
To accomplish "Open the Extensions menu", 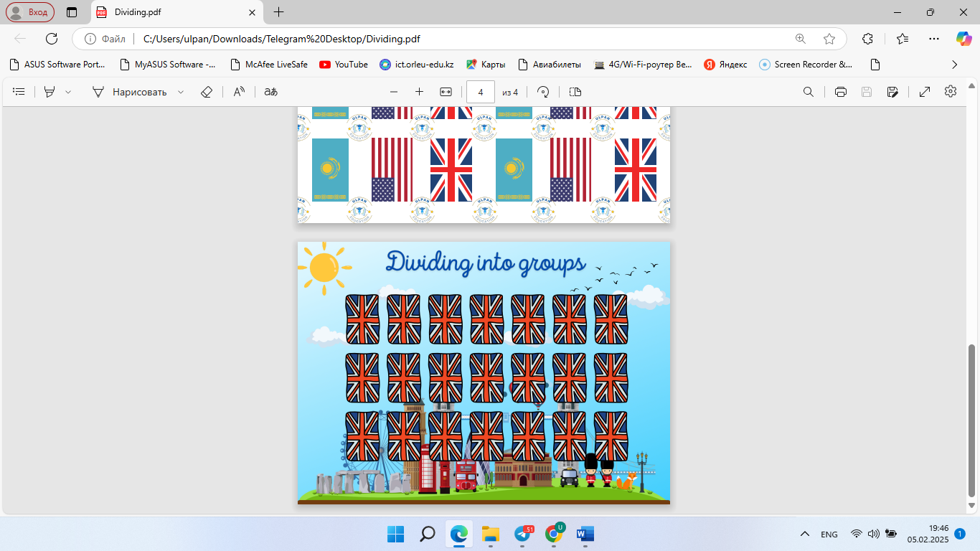I will [x=867, y=39].
